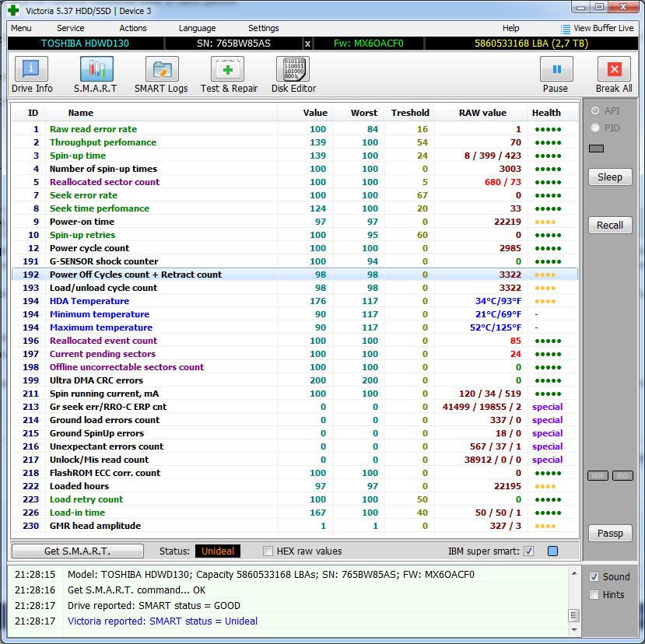This screenshot has height=644, width=645.
Task: Click the red Break All icon
Action: [614, 70]
